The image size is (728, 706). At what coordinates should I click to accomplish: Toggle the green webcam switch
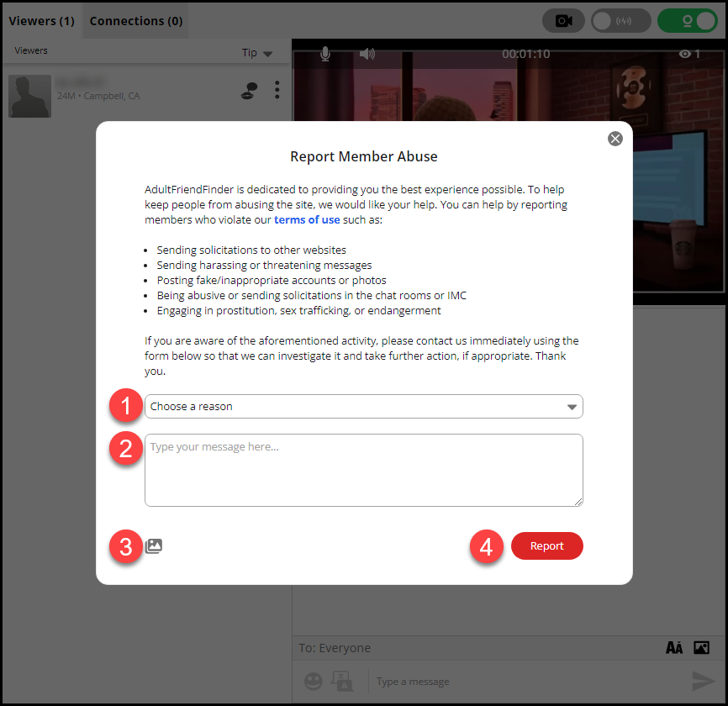pos(688,21)
